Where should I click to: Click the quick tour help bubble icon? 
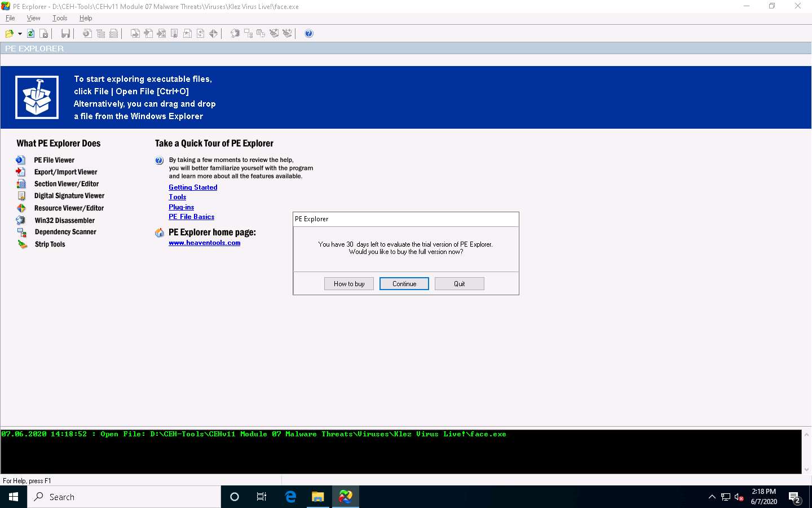click(159, 160)
